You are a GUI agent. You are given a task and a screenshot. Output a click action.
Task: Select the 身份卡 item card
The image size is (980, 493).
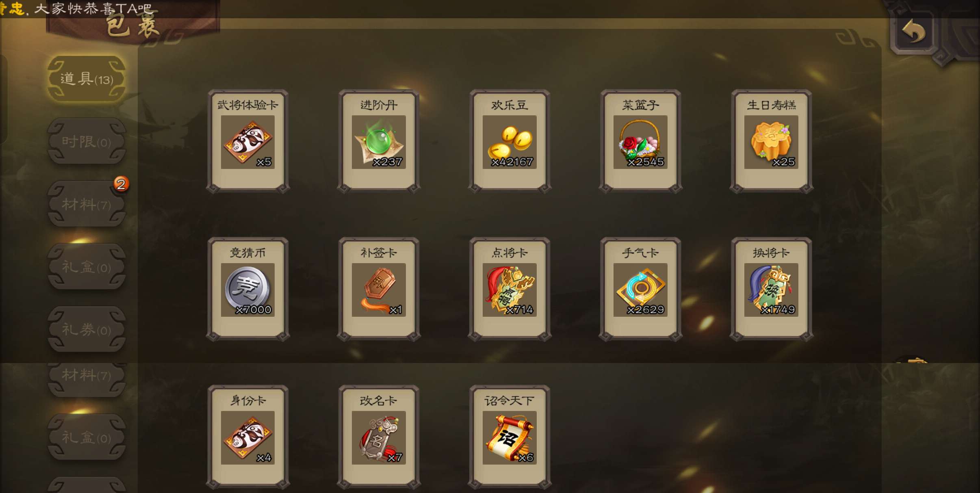point(248,437)
